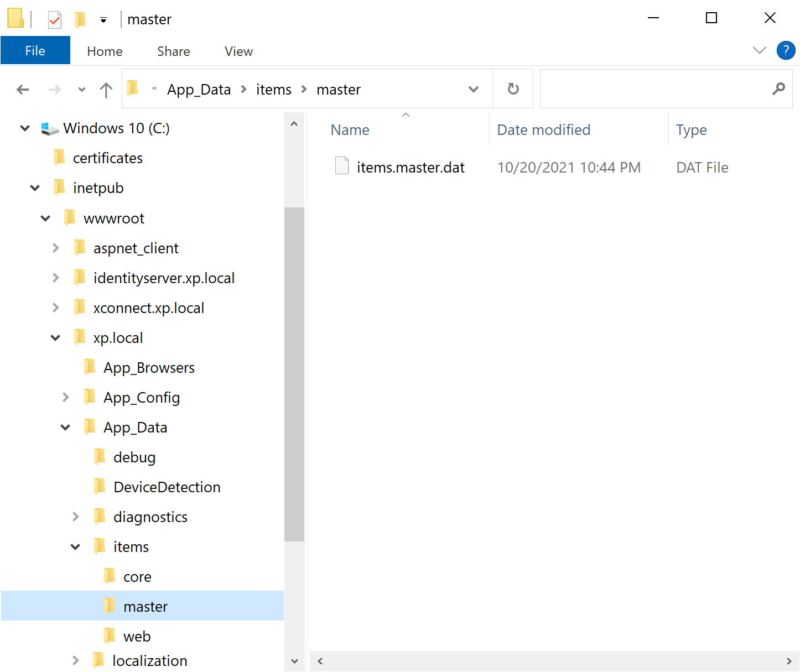Click the Back navigation arrow
This screenshot has height=672, width=800.
pos(23,90)
